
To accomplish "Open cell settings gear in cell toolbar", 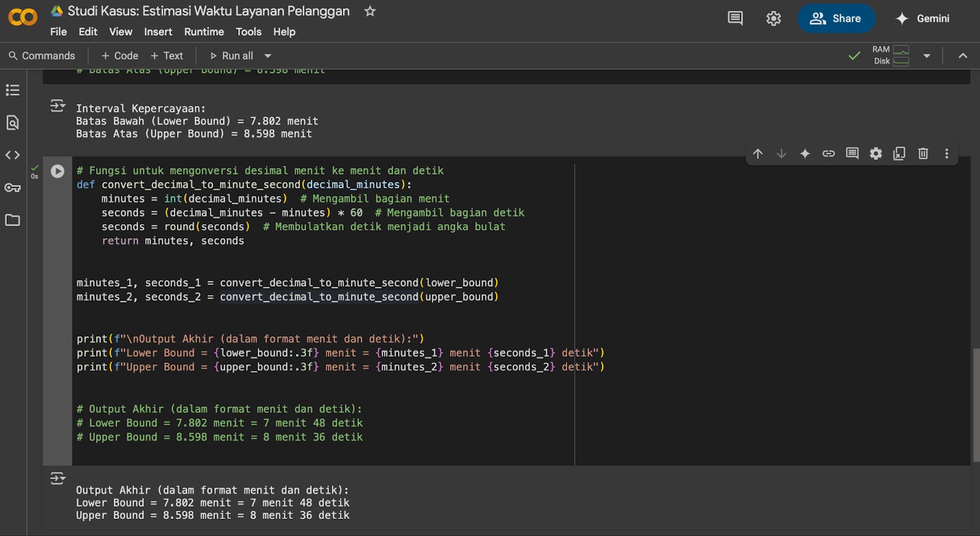I will coord(876,154).
